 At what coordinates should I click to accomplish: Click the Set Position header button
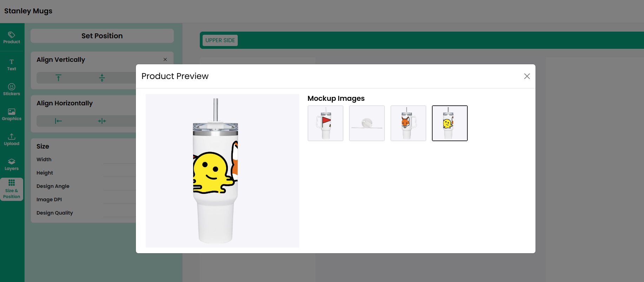tap(102, 36)
